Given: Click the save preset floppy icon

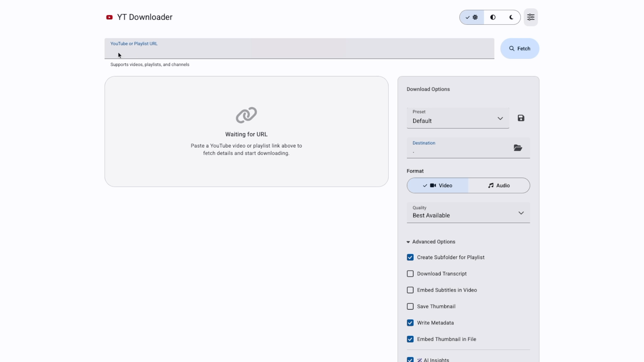Looking at the screenshot, I should pyautogui.click(x=521, y=118).
